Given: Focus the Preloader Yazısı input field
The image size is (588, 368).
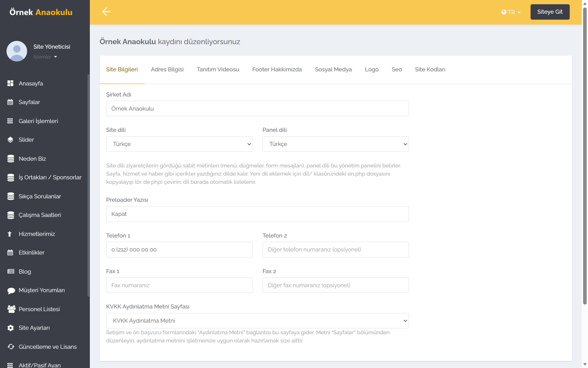Looking at the screenshot, I should pyautogui.click(x=257, y=214).
